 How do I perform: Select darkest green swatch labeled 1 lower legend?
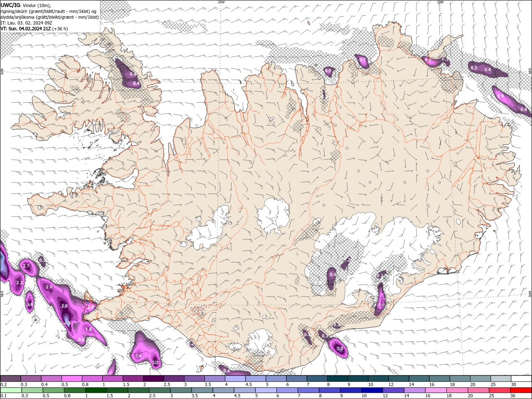[x=96, y=390]
